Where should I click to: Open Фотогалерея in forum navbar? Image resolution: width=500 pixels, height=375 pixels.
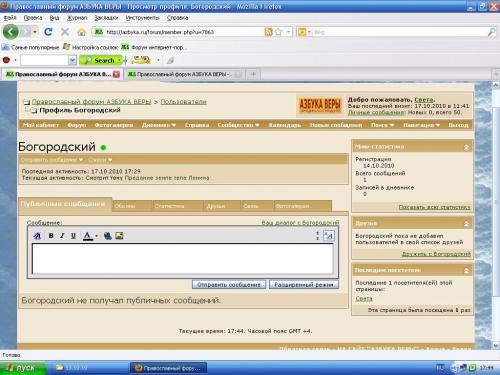[x=114, y=125]
